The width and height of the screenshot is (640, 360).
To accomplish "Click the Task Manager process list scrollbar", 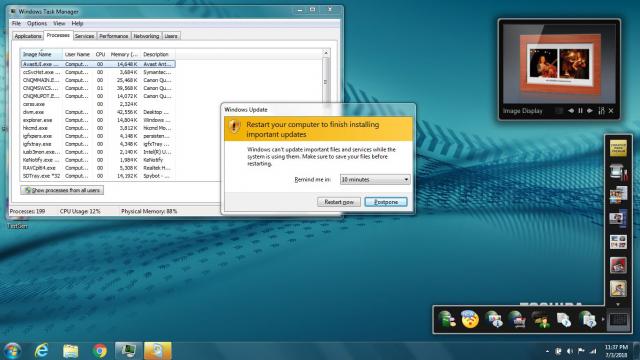I will point(325,82).
